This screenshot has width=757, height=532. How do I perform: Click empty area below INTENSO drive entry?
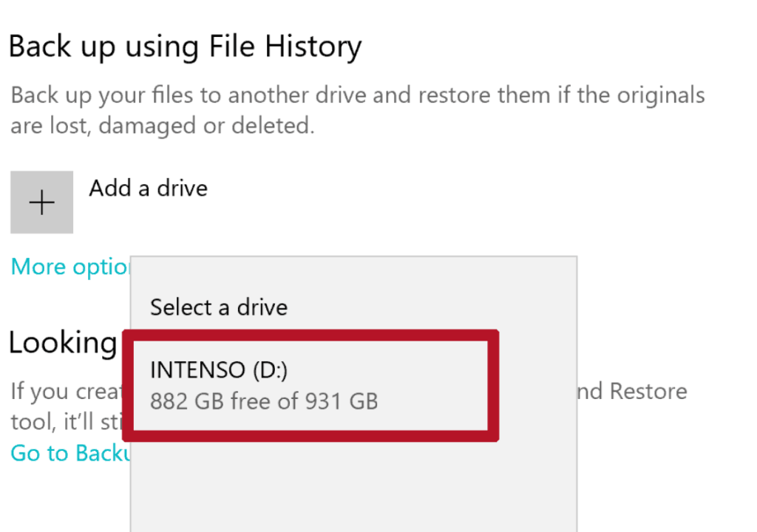(353, 488)
